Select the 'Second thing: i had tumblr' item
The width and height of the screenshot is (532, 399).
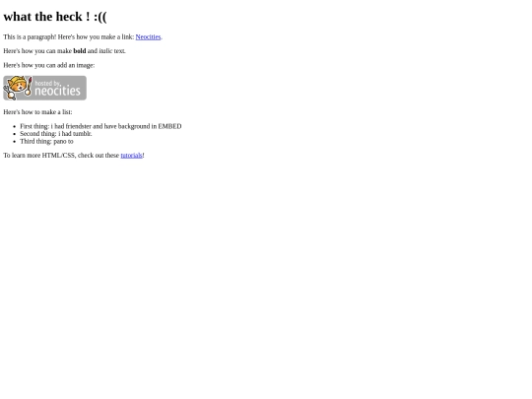(56, 134)
